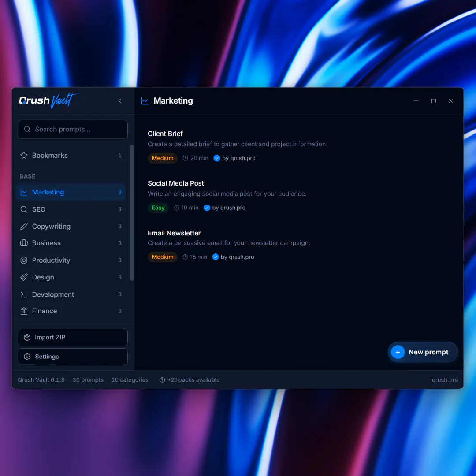Click the sidebar scrollbar
This screenshot has width=476, height=476.
point(132,212)
